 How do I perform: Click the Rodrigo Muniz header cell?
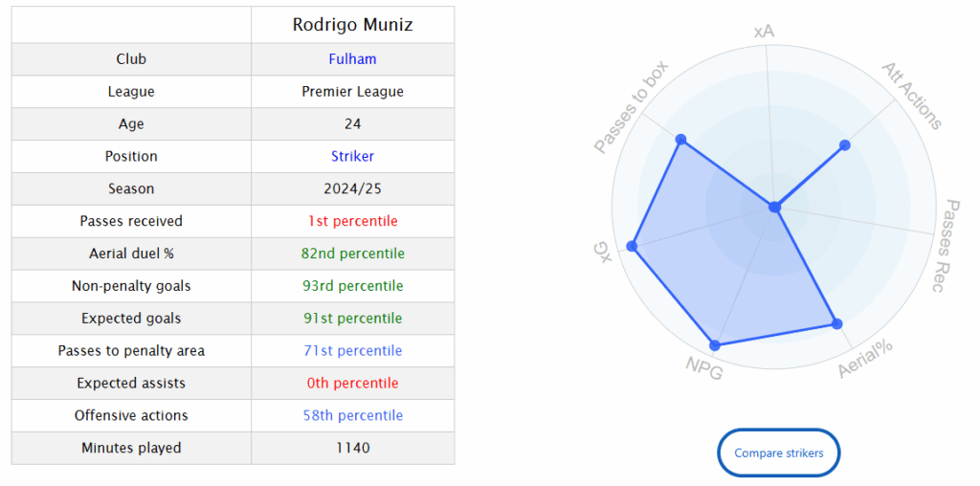352,25
